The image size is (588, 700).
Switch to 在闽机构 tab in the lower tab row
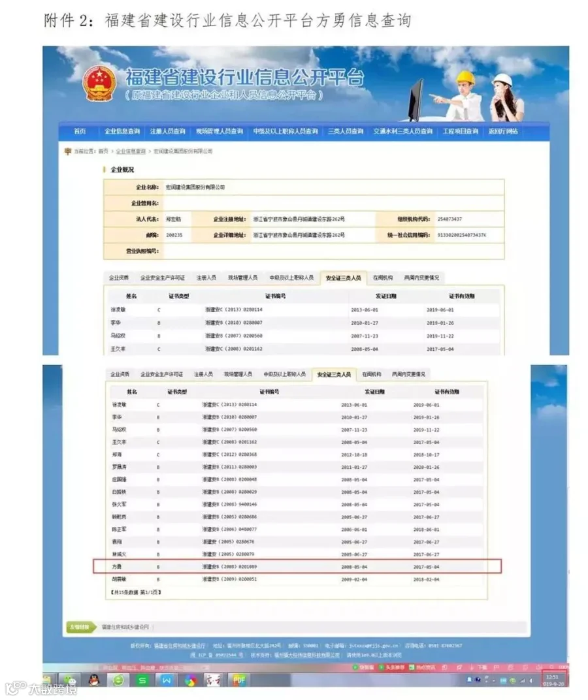coord(371,374)
